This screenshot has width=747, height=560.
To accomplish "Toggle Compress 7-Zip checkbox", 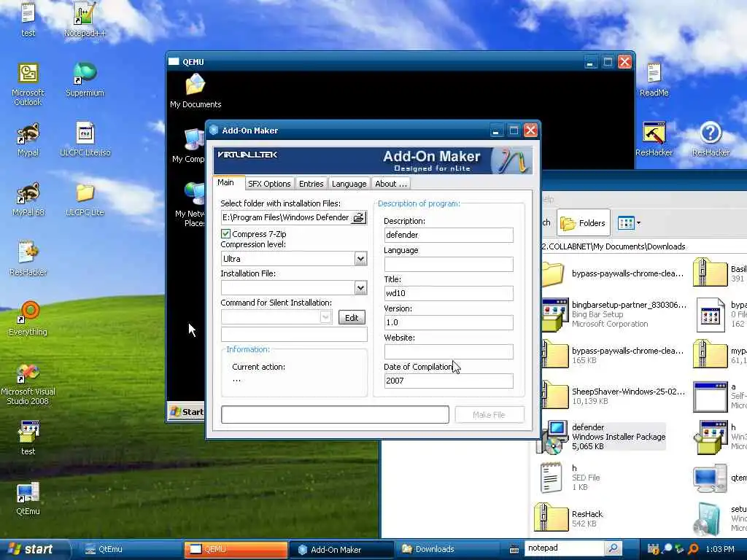I will point(226,234).
